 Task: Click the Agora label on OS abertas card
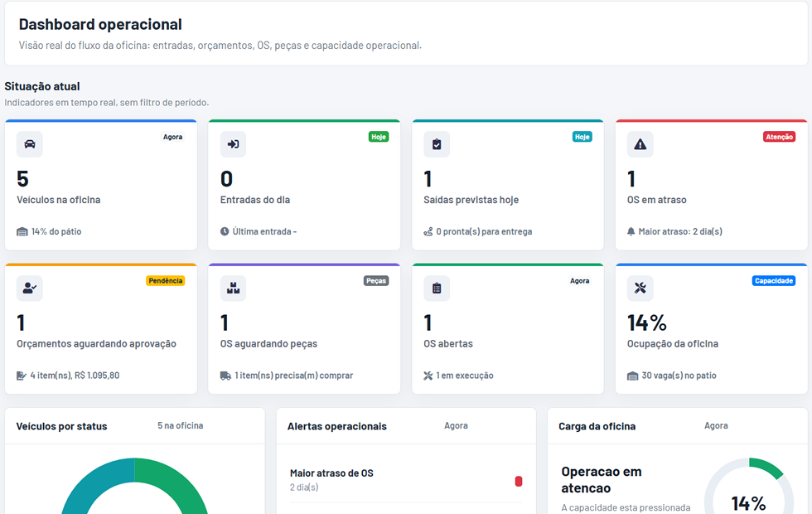pos(579,281)
